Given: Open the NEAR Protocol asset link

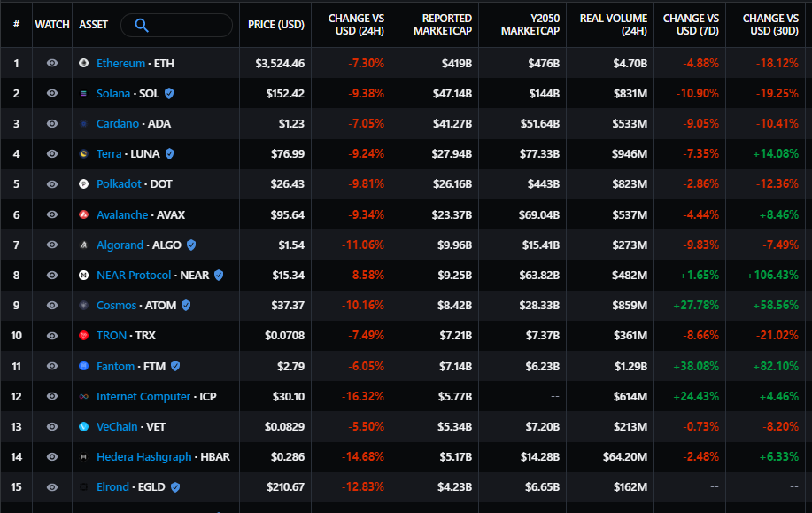Looking at the screenshot, I should [x=134, y=276].
